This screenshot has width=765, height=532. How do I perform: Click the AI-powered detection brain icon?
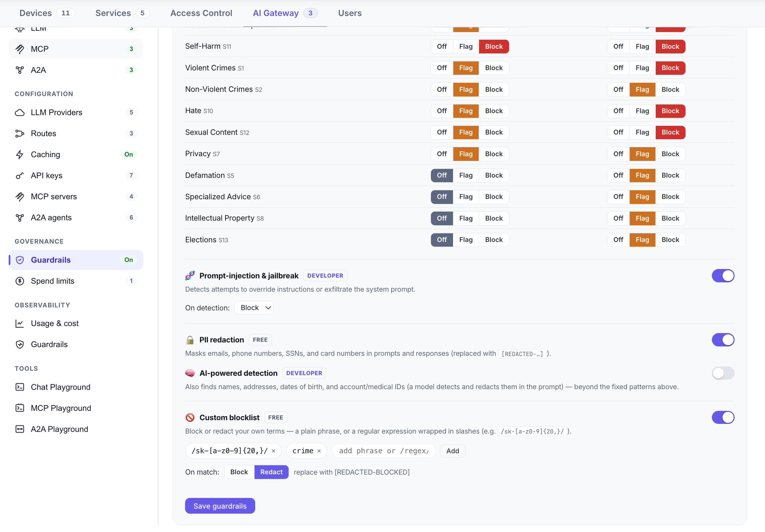click(190, 373)
